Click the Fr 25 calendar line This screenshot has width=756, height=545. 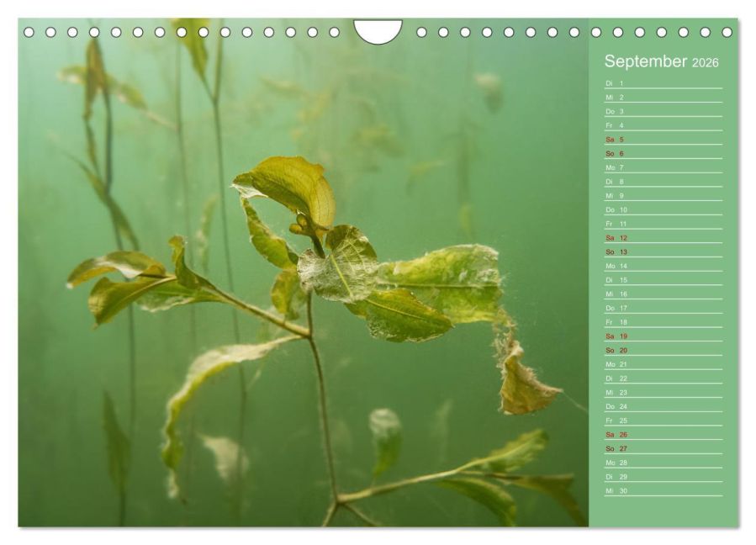[x=663, y=421]
